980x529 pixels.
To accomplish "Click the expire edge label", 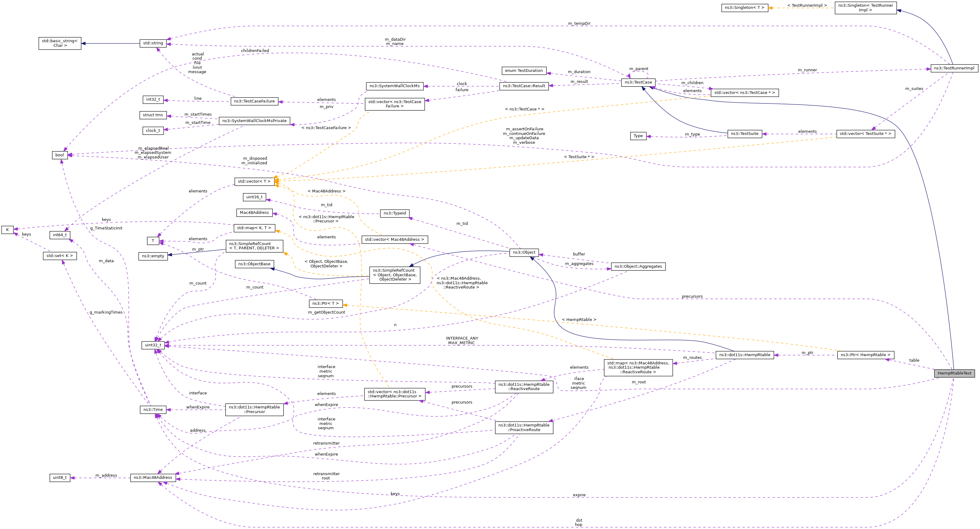I will tap(579, 495).
